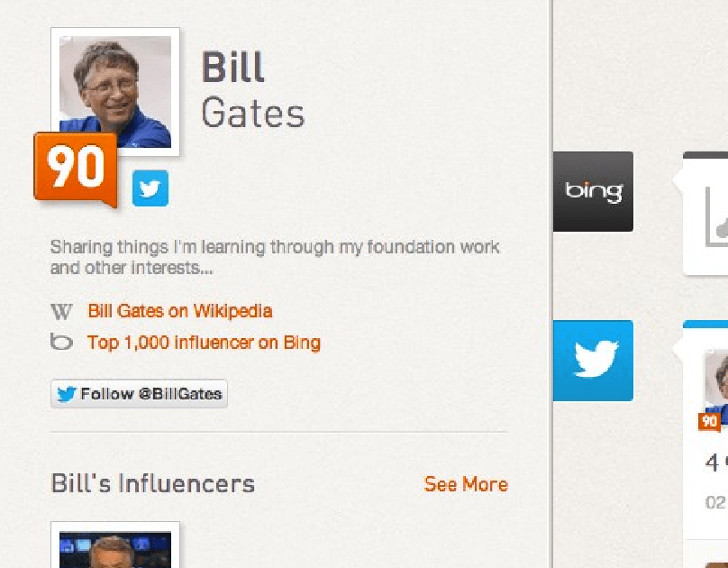Open the Top 1,000 influencer on Bing link
The height and width of the screenshot is (568, 728).
(x=204, y=343)
